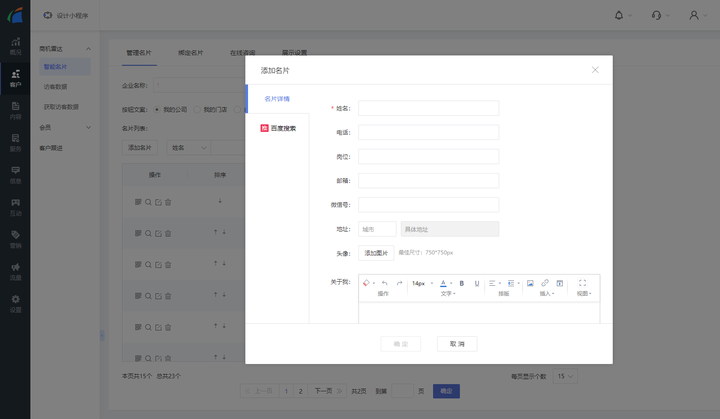Click the 添加图片 avatar upload button
This screenshot has height=419, width=720.
pos(376,253)
